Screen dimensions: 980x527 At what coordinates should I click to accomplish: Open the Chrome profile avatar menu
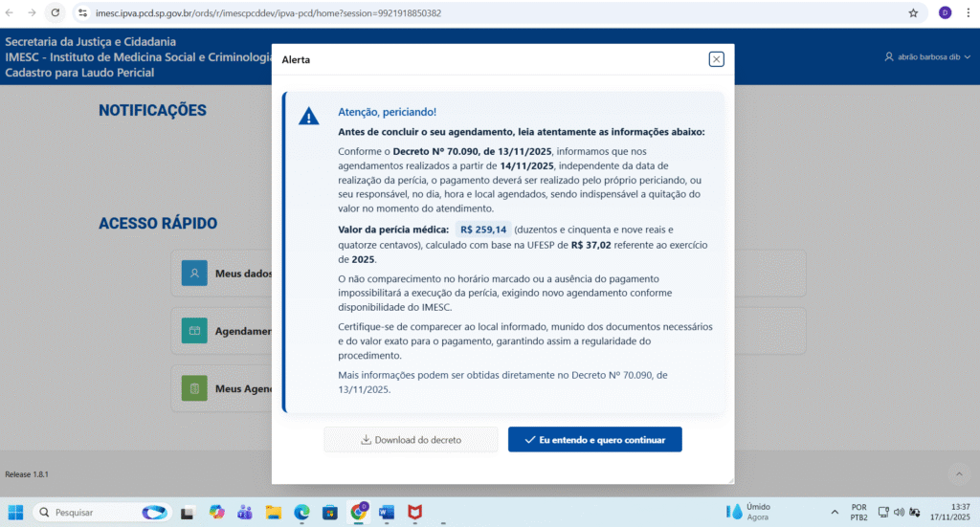click(x=945, y=13)
